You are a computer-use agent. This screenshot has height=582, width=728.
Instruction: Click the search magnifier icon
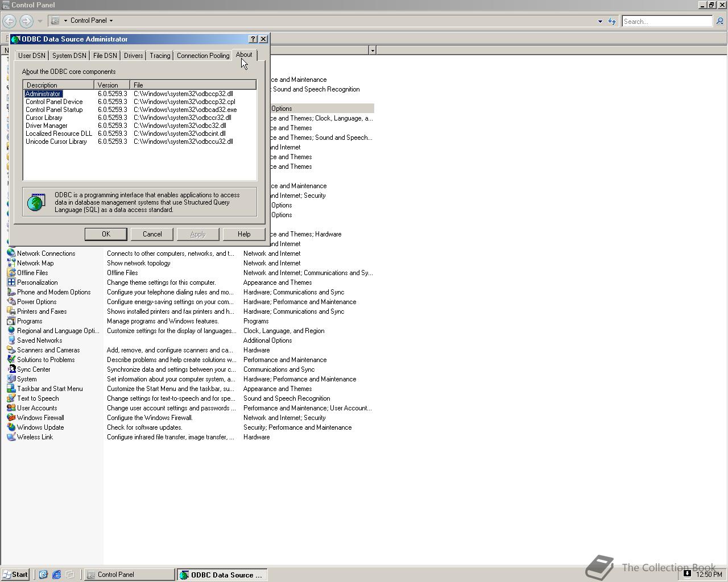point(719,21)
